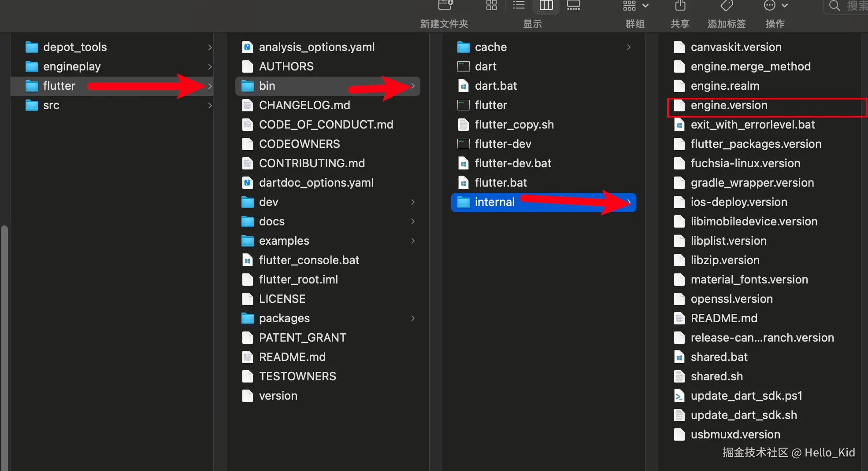Select the openssl.version file name
Screen dimensions: 868x471
point(732,299)
